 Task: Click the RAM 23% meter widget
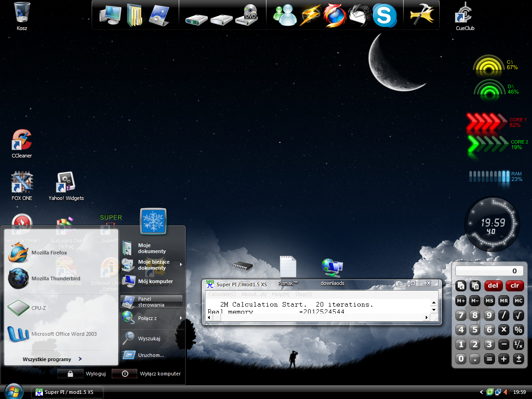[x=496, y=176]
